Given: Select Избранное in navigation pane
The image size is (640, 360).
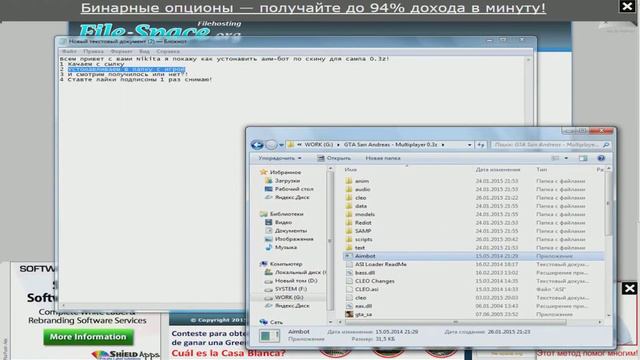Looking at the screenshot, I should [x=281, y=172].
